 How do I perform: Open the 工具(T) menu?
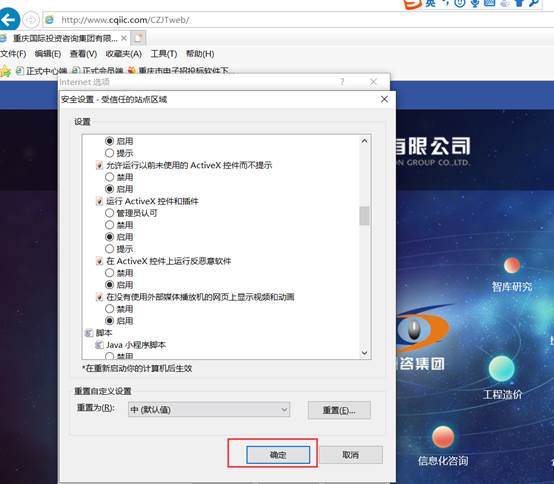click(164, 54)
